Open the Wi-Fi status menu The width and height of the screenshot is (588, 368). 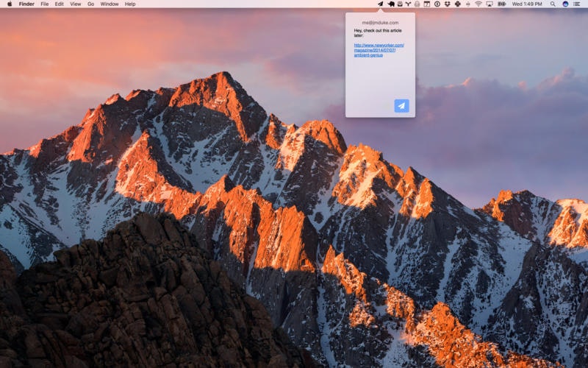(x=478, y=4)
